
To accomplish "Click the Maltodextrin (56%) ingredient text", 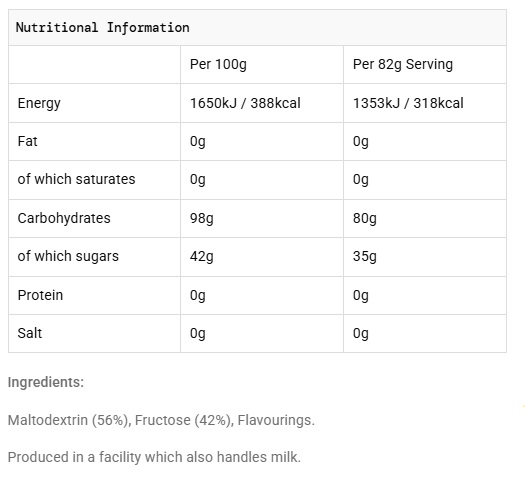I will (x=69, y=420).
